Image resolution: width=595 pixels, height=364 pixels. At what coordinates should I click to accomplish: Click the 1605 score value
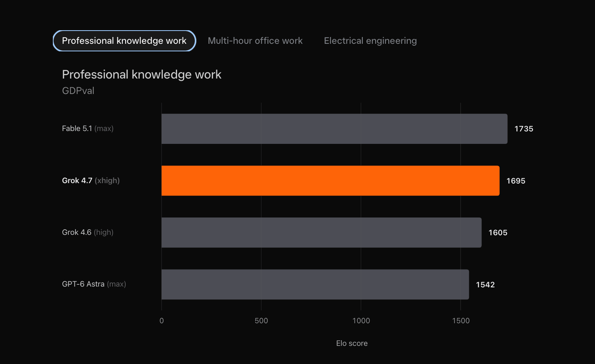tap(498, 233)
